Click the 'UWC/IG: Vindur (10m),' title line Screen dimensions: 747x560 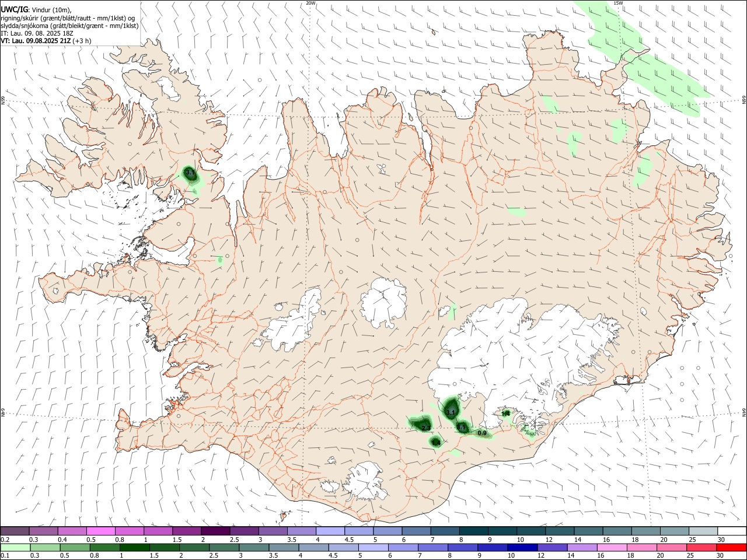tap(36, 10)
